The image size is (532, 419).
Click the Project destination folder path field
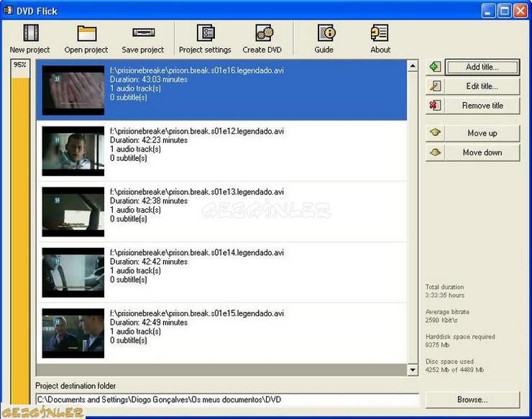click(x=227, y=400)
